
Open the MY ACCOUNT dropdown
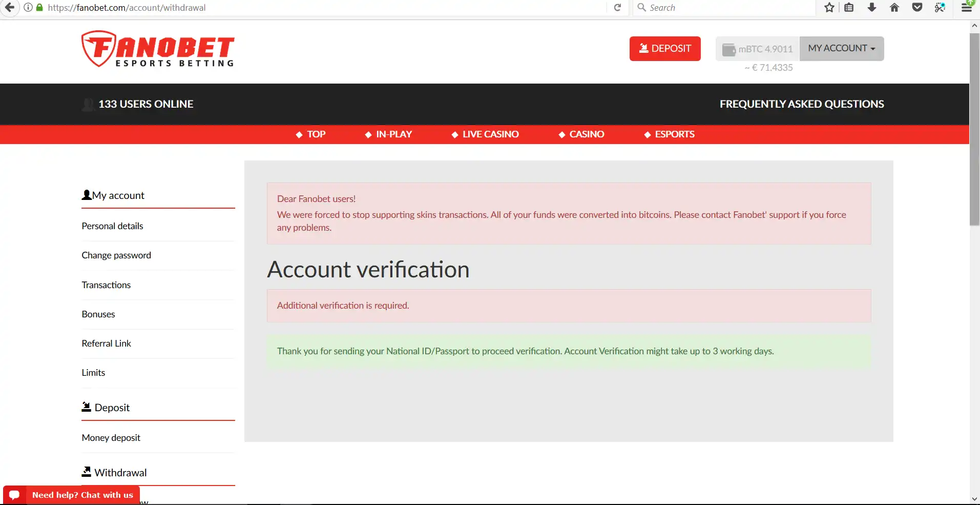pyautogui.click(x=842, y=48)
